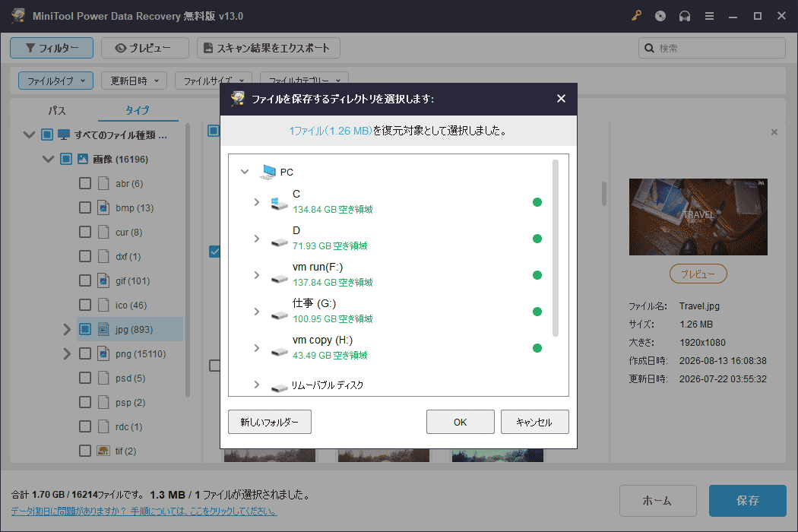Viewport: 798px width, 532px height.
Task: Expand the vm copy (H:) drive
Action: pos(257,348)
